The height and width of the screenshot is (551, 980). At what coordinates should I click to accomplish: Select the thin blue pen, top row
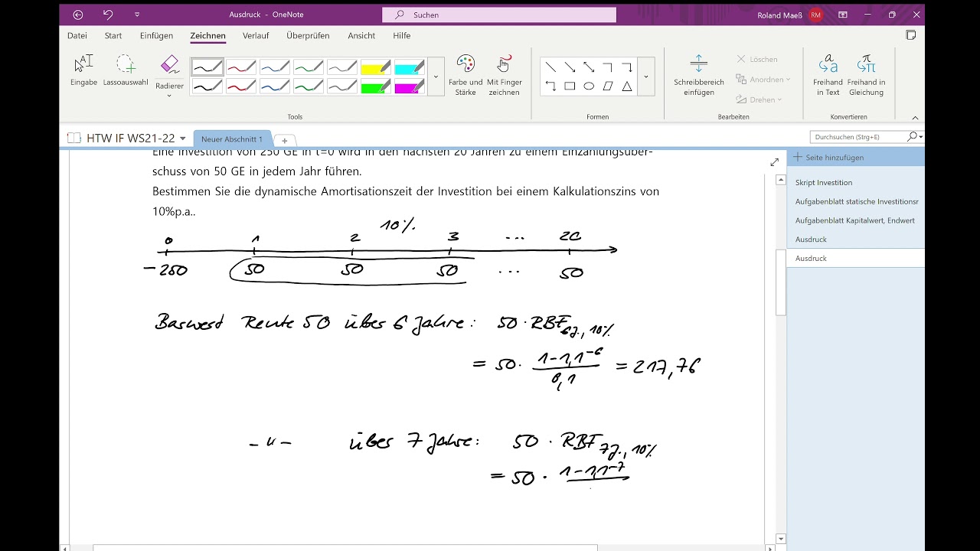(x=274, y=67)
